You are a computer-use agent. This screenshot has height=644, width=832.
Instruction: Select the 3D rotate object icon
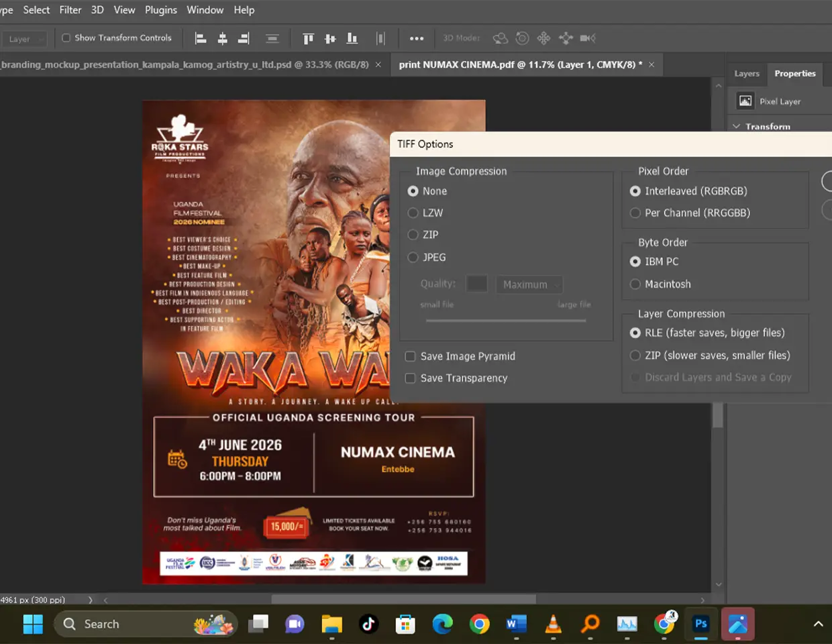tap(500, 38)
